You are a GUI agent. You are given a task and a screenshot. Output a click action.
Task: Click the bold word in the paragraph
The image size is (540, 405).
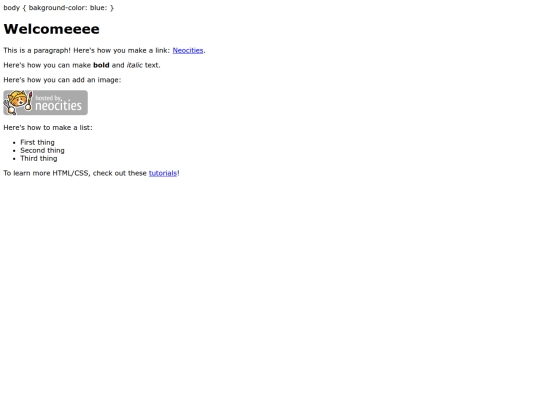(101, 65)
